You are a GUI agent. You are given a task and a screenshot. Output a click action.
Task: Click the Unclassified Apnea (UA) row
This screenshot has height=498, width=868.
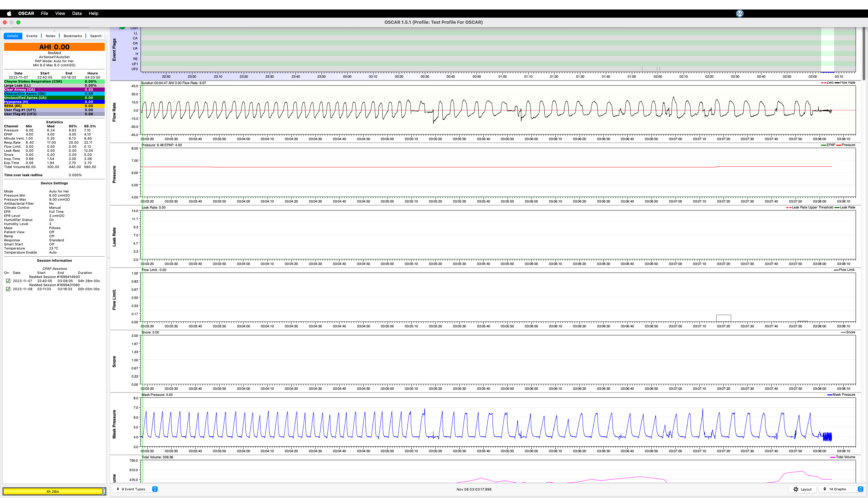[54, 98]
